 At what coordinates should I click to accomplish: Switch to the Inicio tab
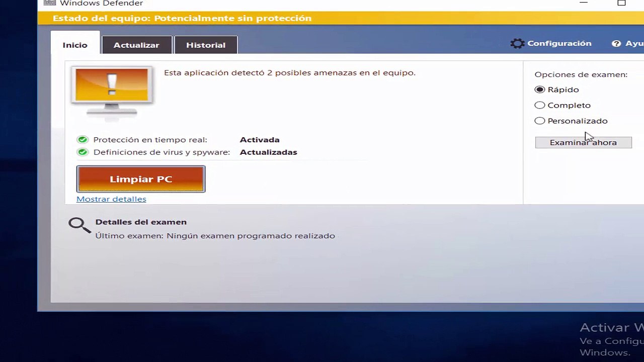tap(75, 45)
